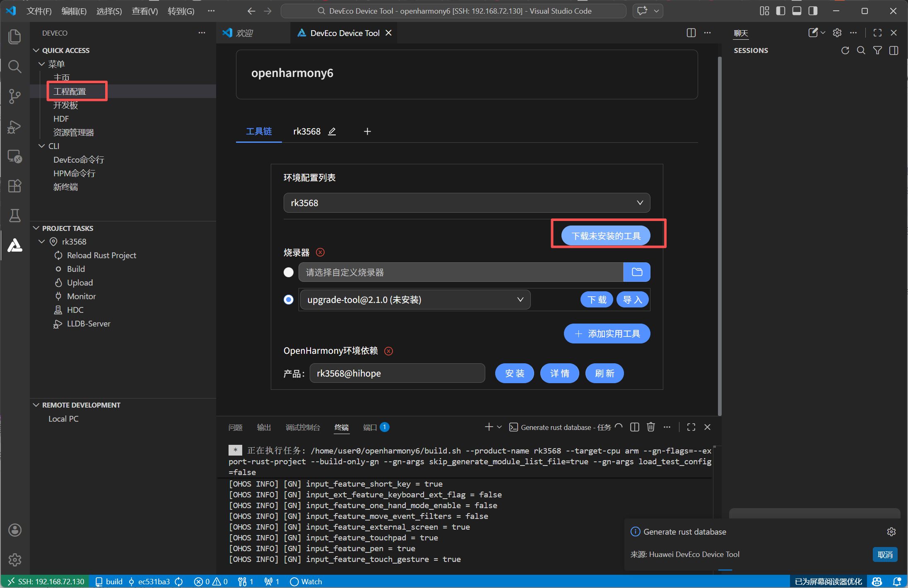This screenshot has height=588, width=908.
Task: Select the custom burner radio button
Action: 289,272
